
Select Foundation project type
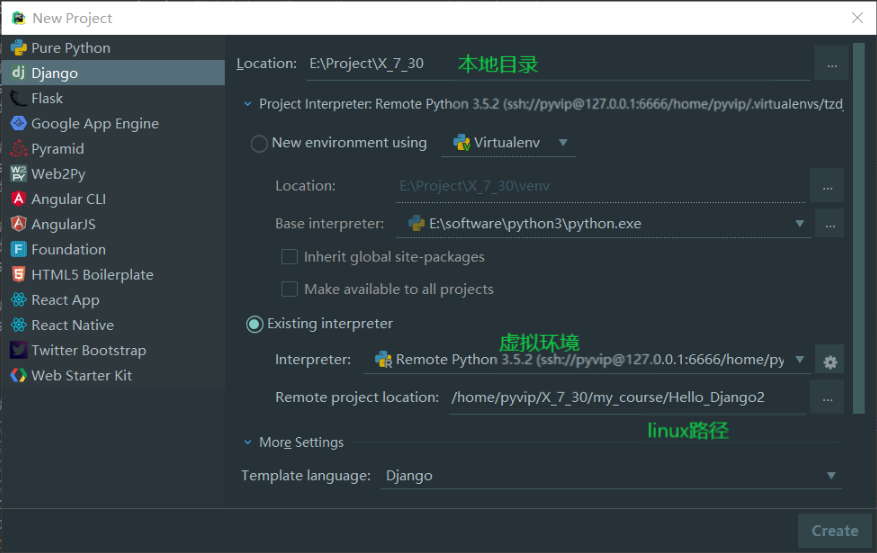[113, 249]
